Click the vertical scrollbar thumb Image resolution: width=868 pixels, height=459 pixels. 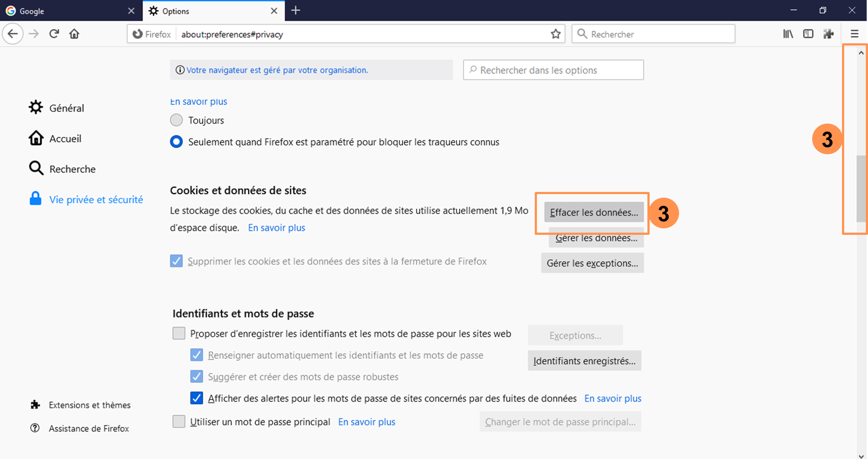(x=861, y=189)
